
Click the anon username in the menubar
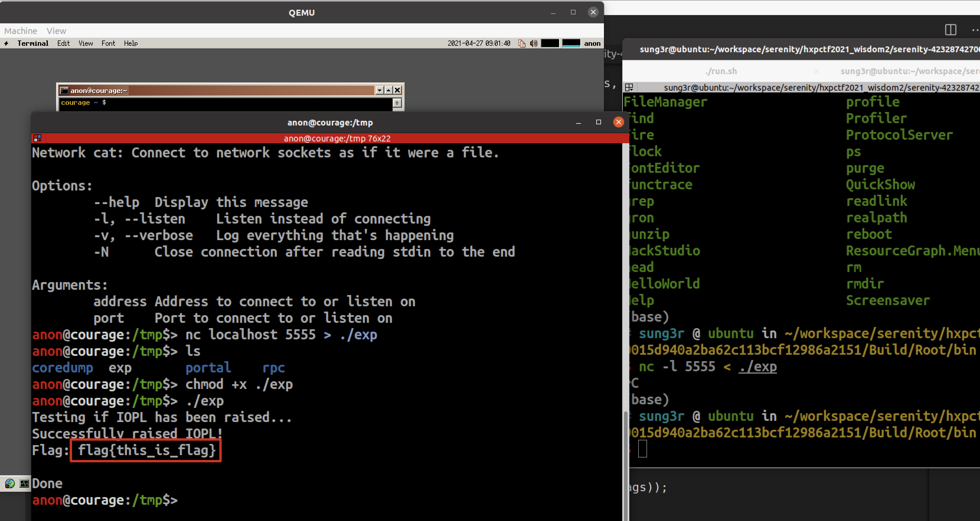(592, 43)
